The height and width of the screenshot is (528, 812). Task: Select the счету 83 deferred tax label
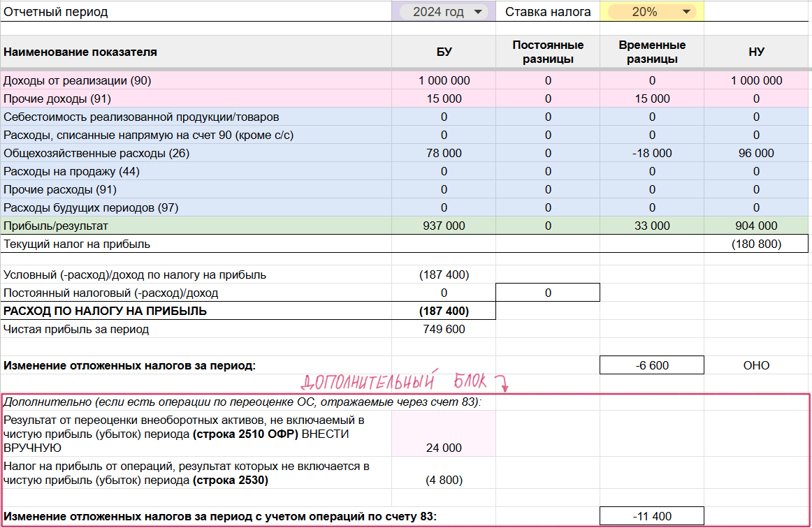click(219, 516)
